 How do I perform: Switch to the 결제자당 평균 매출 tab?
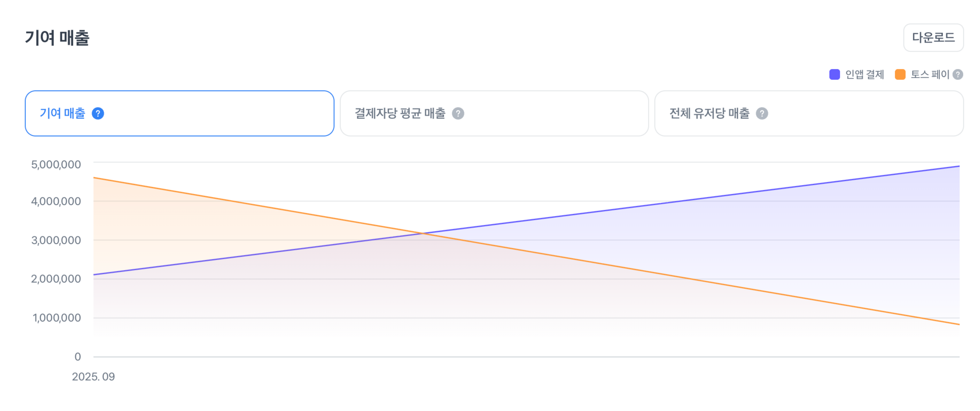pyautogui.click(x=494, y=113)
